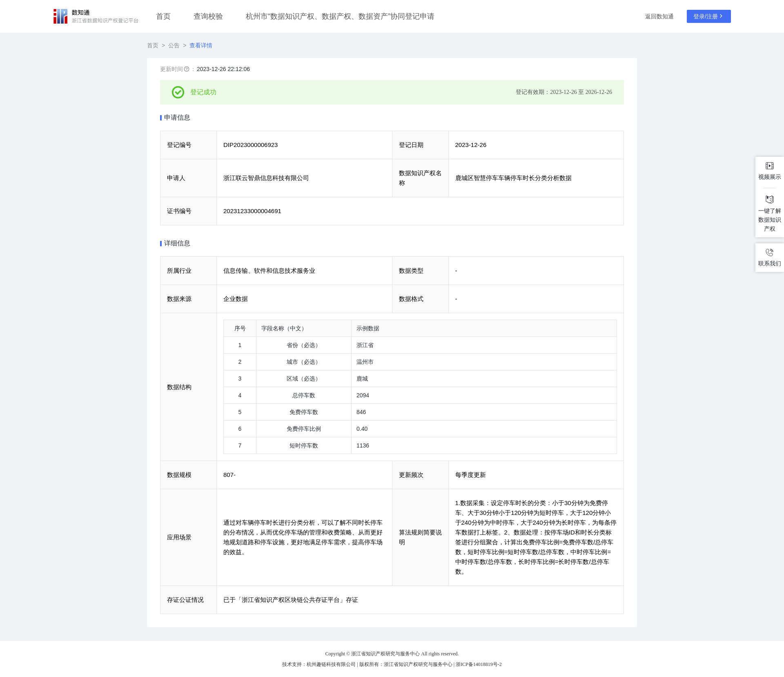The height and width of the screenshot is (677, 784).
Task: Click 鹿城区智慧停车车辆停车时长分类分析数据 title
Action: click(513, 178)
